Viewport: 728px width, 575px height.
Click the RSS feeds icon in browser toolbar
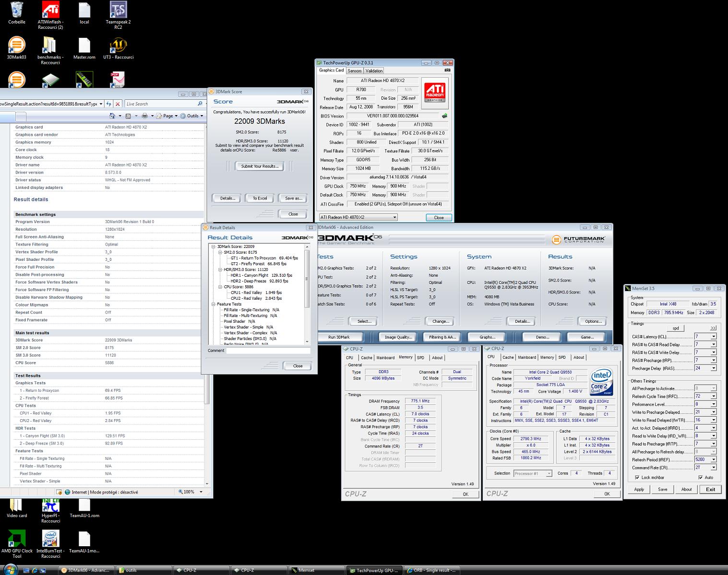(128, 116)
